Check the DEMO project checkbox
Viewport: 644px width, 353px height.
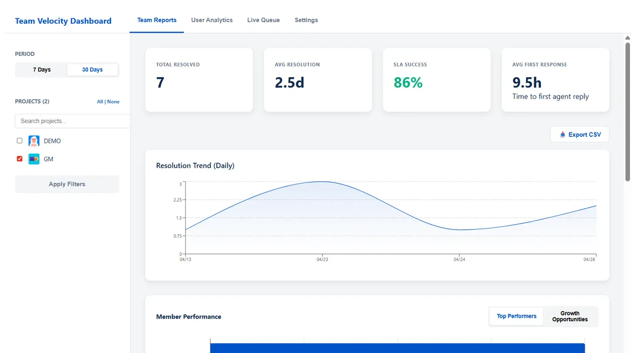click(x=20, y=141)
